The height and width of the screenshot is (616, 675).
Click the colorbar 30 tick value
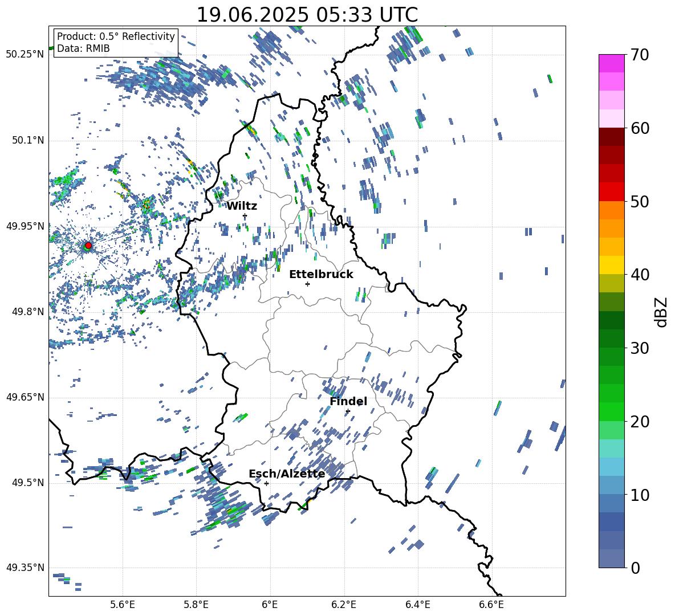click(x=640, y=348)
